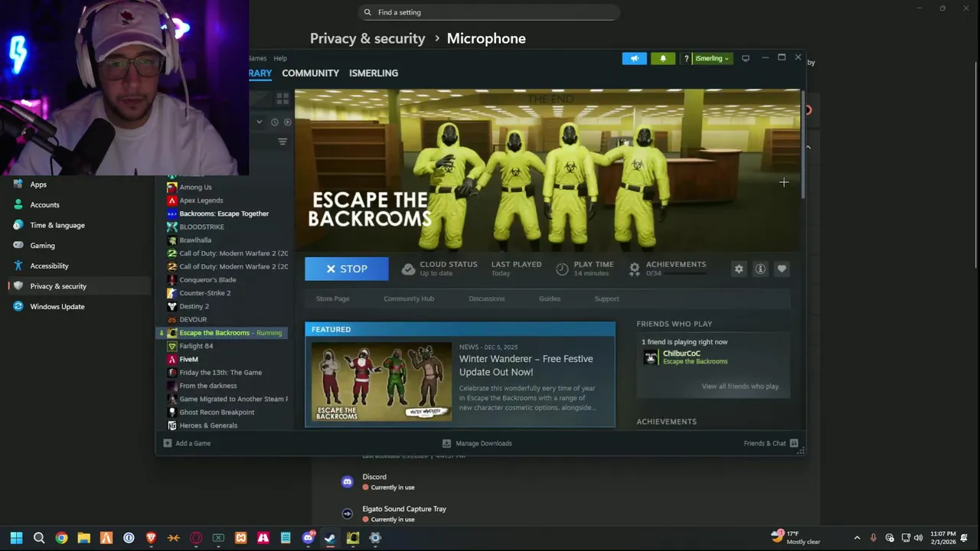Open the iSmerling account dropdown

[712, 58]
